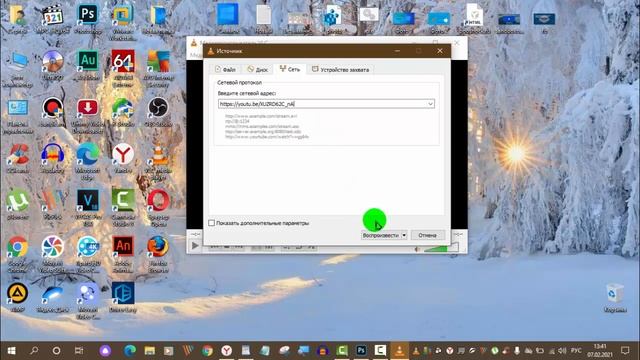The width and height of the screenshot is (640, 360).
Task: Open the HTML file desktop icon
Action: pyautogui.click(x=474, y=18)
